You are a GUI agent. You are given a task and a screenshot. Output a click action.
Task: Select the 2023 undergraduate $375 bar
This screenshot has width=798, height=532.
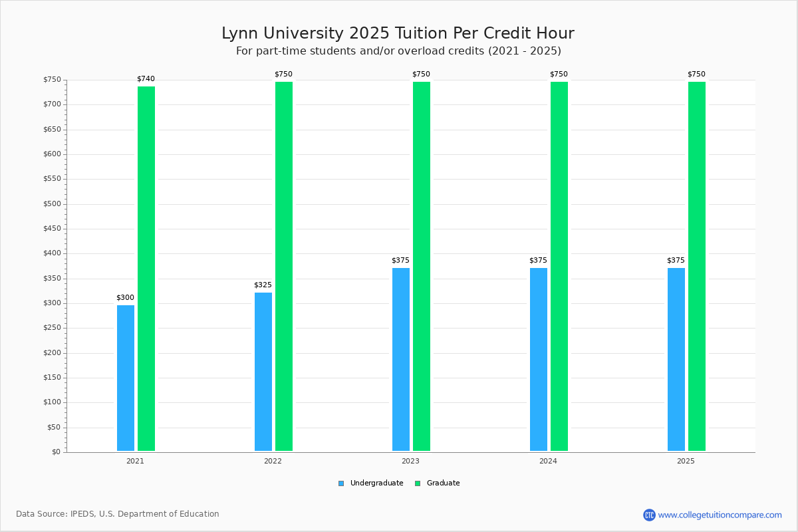[x=401, y=359]
